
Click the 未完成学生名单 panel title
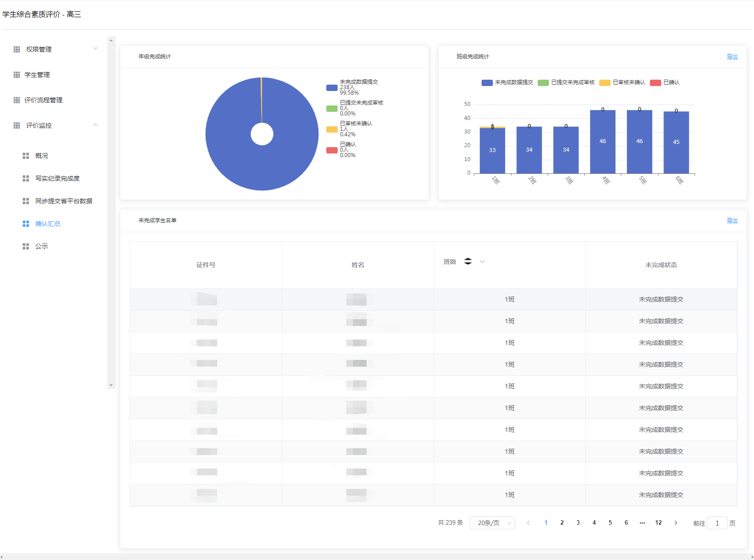157,220
